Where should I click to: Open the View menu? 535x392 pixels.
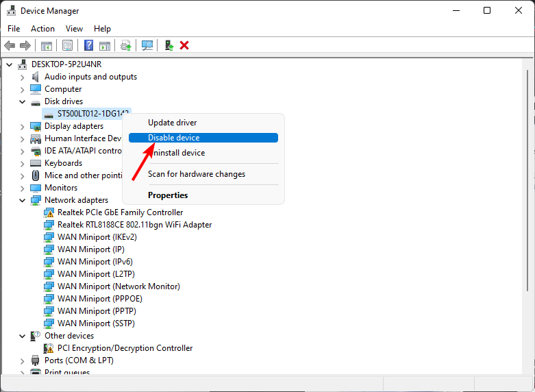tap(74, 29)
